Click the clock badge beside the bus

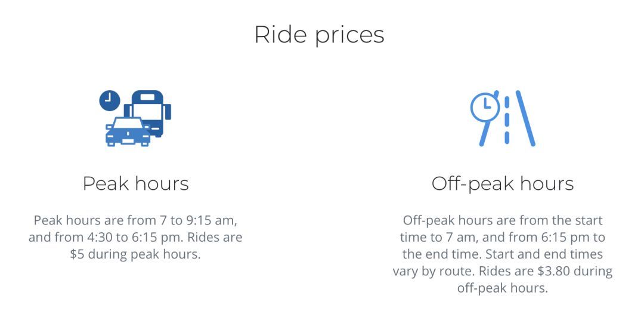(110, 100)
